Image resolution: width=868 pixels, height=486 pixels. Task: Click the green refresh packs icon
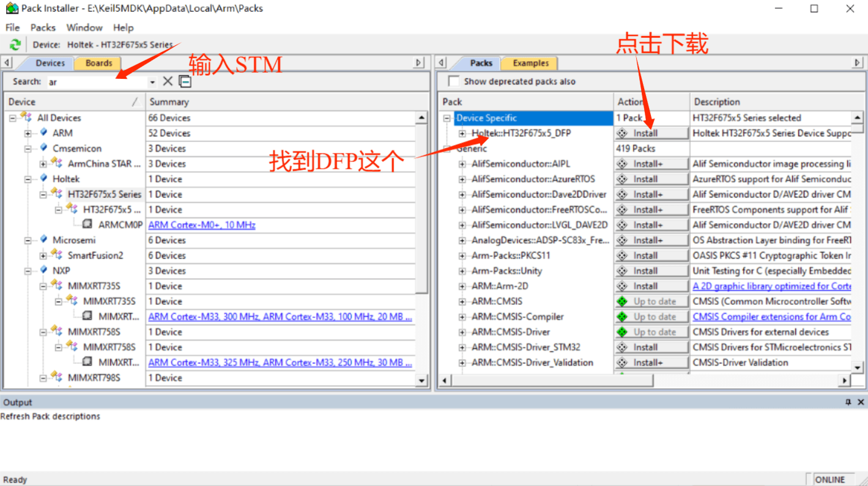pos(15,45)
